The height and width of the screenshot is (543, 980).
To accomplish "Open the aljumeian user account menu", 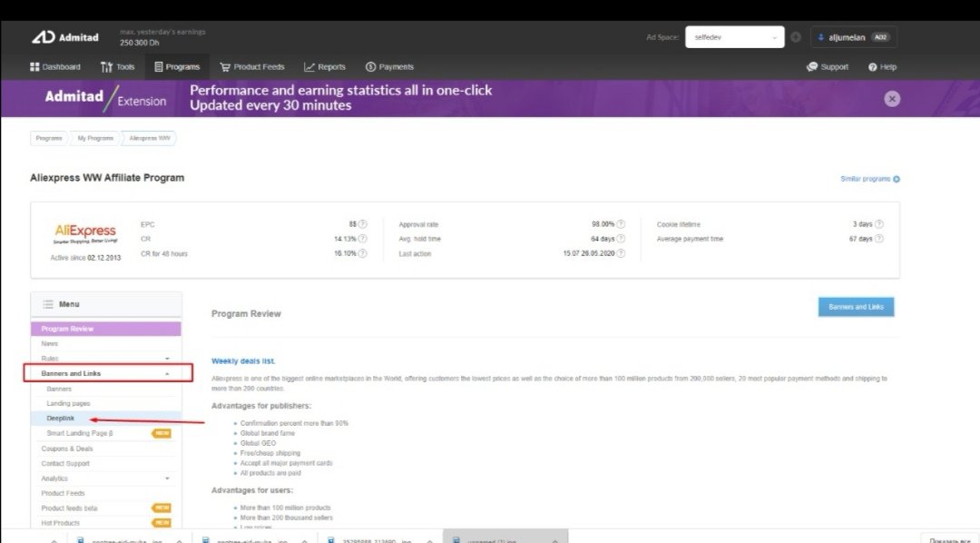I will 854,37.
